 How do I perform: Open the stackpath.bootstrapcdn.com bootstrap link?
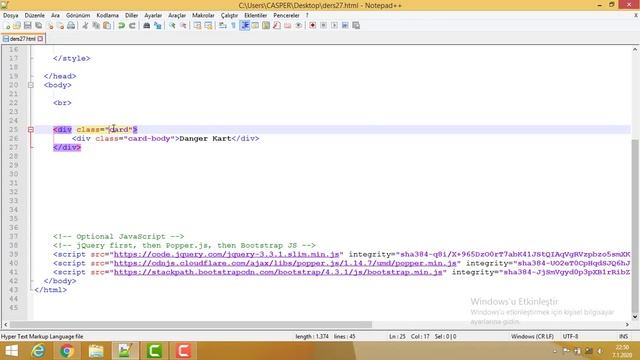pos(278,272)
